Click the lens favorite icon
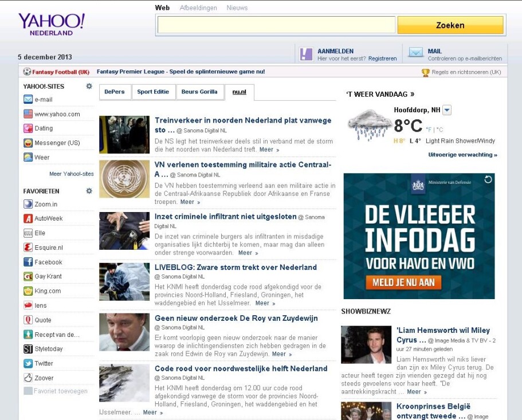 28,305
